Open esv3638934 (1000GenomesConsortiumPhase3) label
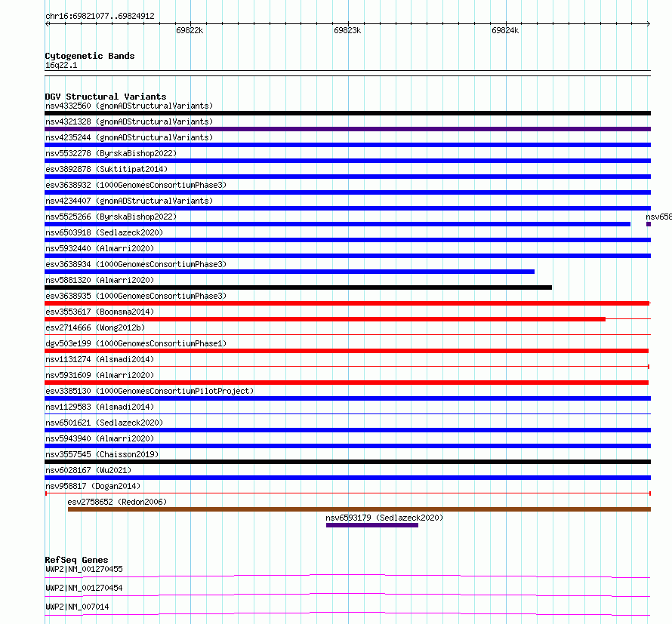672x624 pixels. (x=136, y=264)
